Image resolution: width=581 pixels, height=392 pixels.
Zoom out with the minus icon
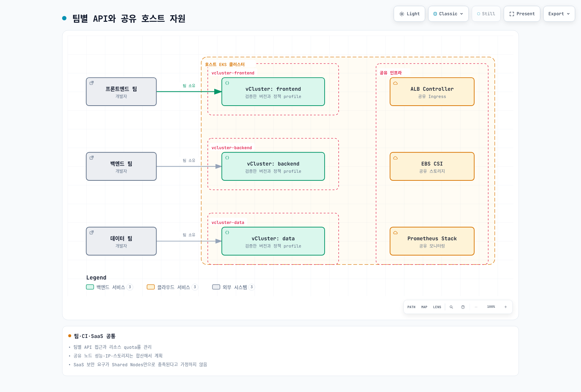476,307
